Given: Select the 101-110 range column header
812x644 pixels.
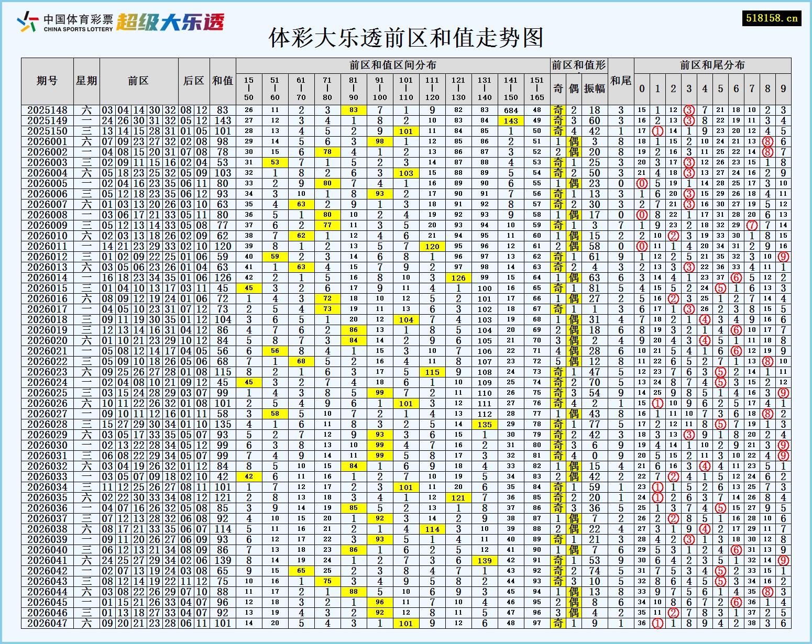Looking at the screenshot, I should click(406, 88).
